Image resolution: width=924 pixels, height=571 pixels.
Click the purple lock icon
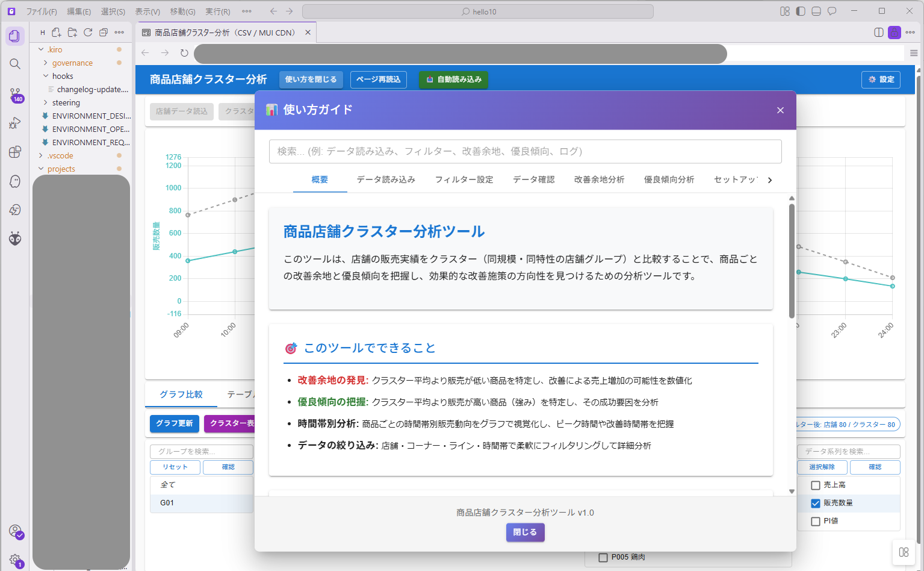895,33
